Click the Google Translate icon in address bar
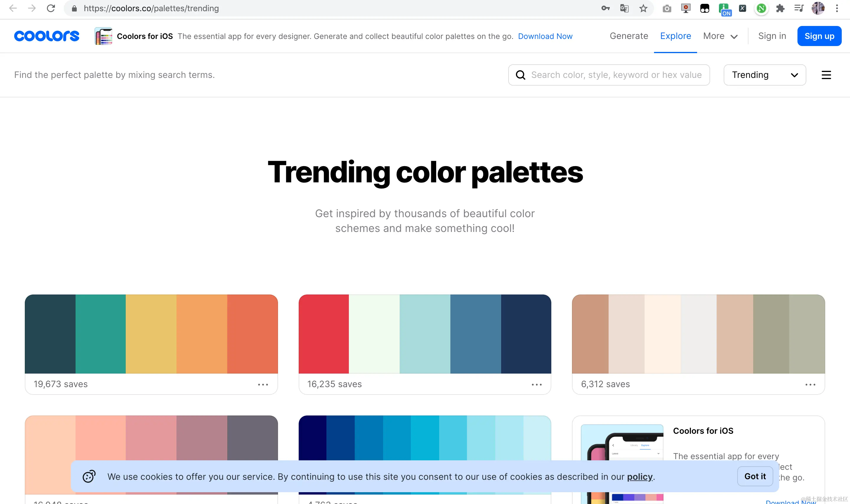This screenshot has height=504, width=850. click(x=624, y=8)
